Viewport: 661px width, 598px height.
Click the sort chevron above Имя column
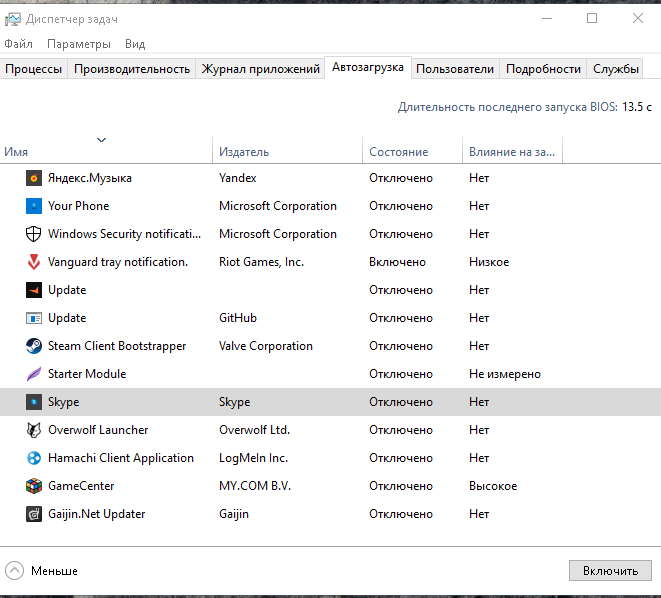pyautogui.click(x=101, y=140)
